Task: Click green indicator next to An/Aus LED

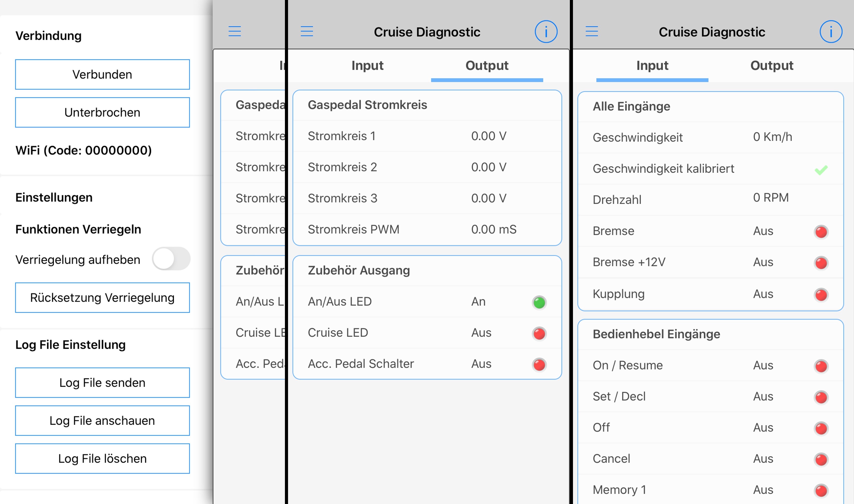Action: [539, 302]
